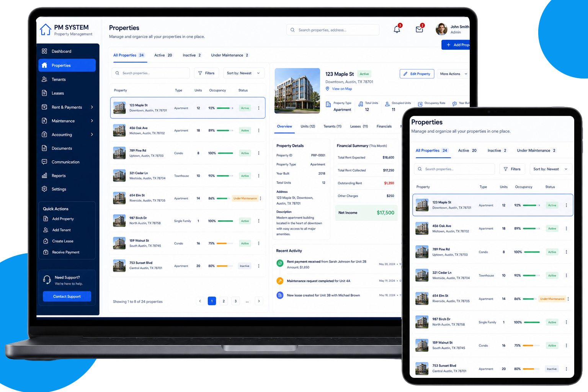The width and height of the screenshot is (588, 392).
Task: Click the Communication chat icon in the sidebar
Action: [x=44, y=162]
